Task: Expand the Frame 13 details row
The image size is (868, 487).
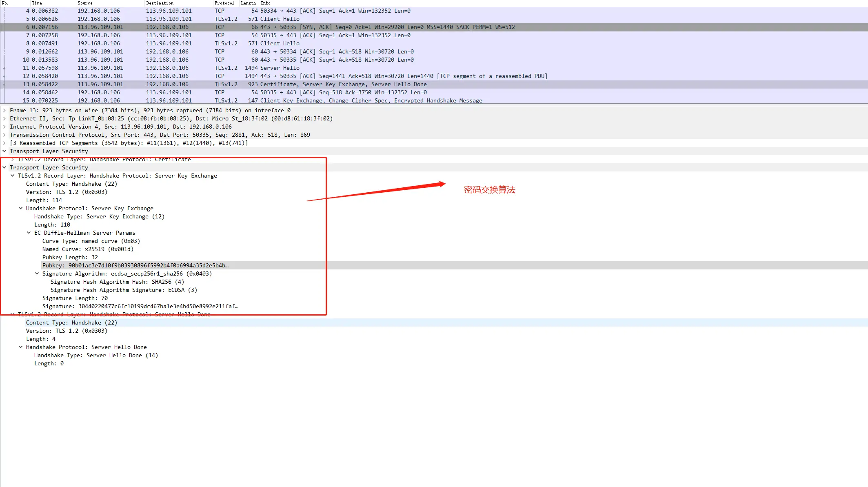Action: click(x=4, y=110)
